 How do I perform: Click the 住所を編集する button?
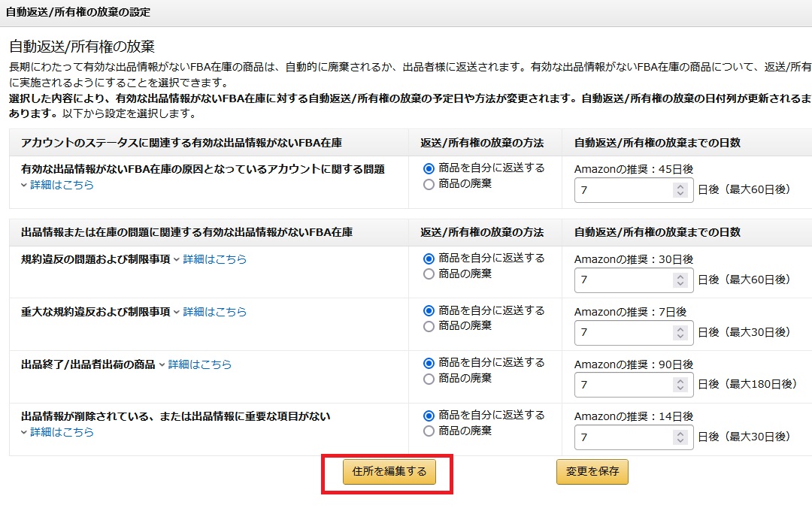pos(389,472)
